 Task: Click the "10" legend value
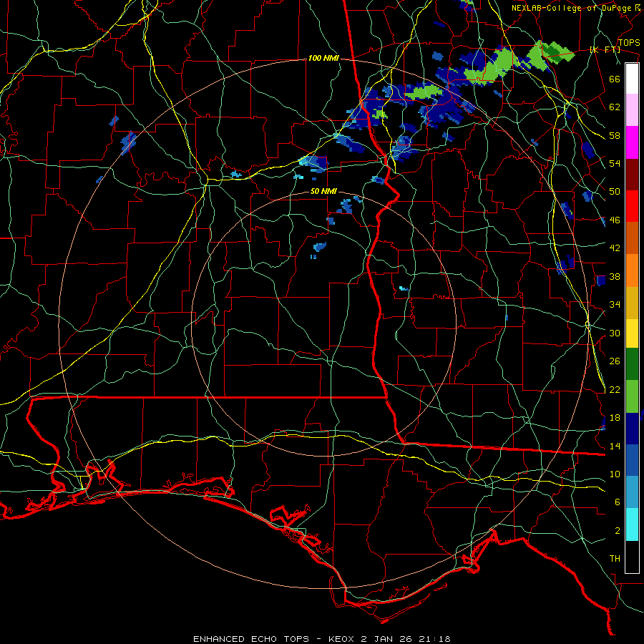pos(615,474)
